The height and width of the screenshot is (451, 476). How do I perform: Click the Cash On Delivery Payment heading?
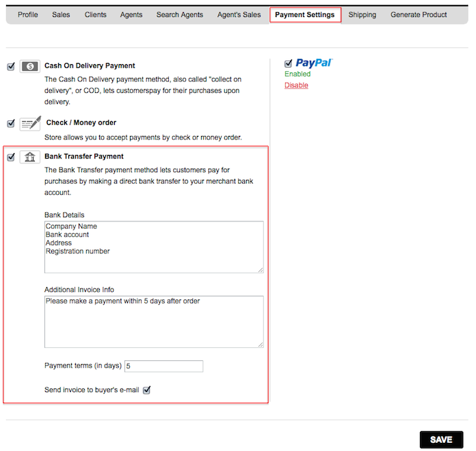(90, 66)
